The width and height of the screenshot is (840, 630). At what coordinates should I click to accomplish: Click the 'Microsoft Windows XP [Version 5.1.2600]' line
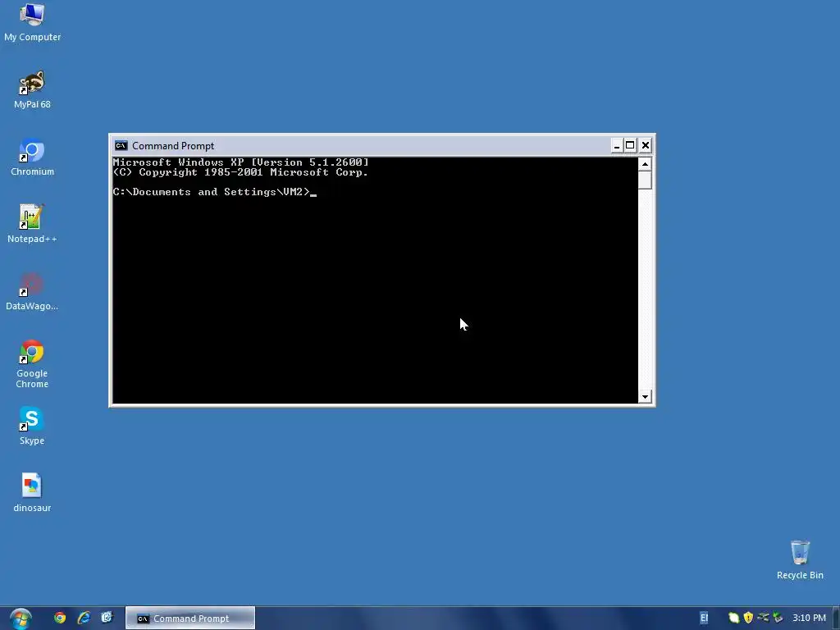tap(240, 162)
